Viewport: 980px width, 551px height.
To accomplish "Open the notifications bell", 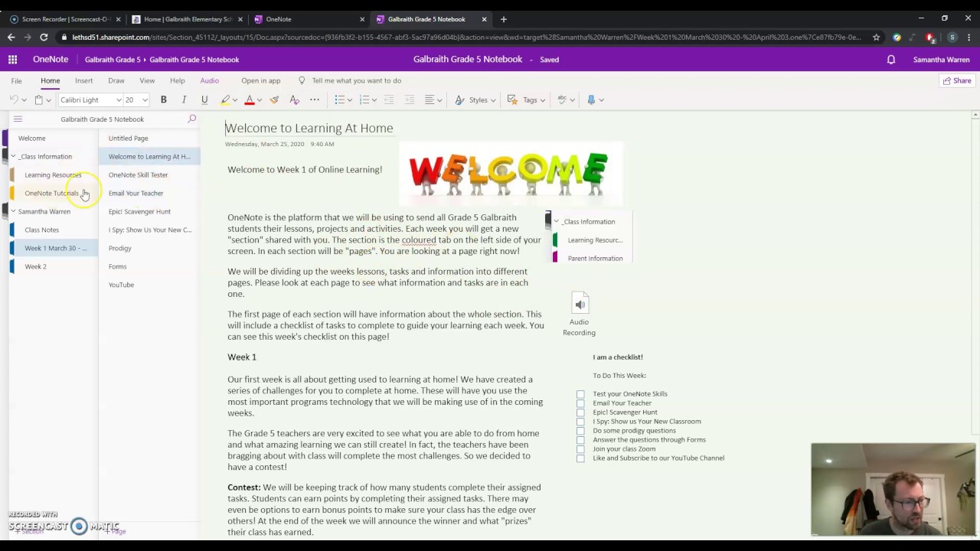I will [891, 60].
